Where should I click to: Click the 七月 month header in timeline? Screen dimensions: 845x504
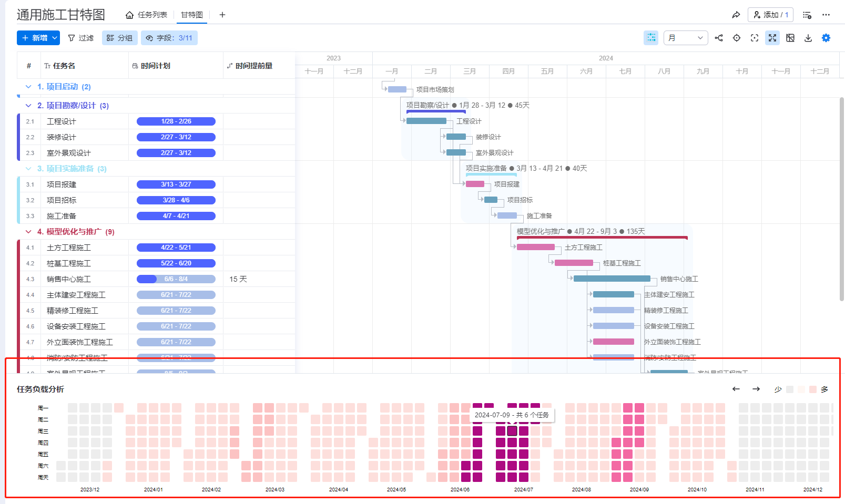625,71
